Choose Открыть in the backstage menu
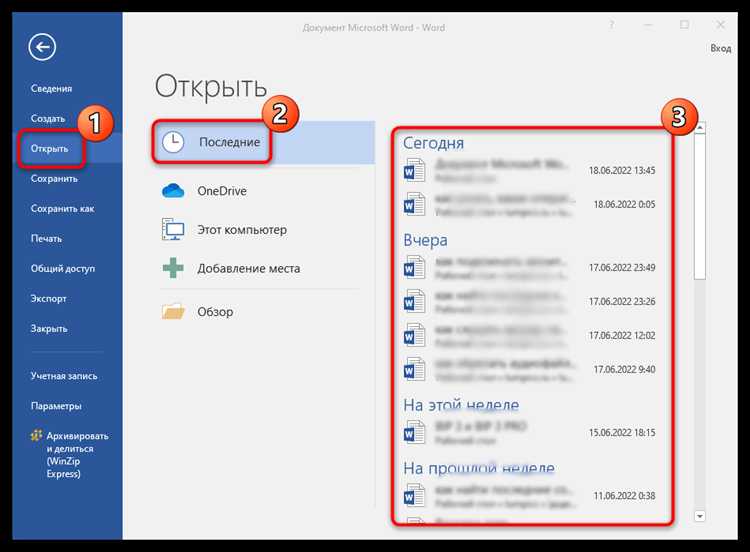Screen dimensions: 750x552 49,148
